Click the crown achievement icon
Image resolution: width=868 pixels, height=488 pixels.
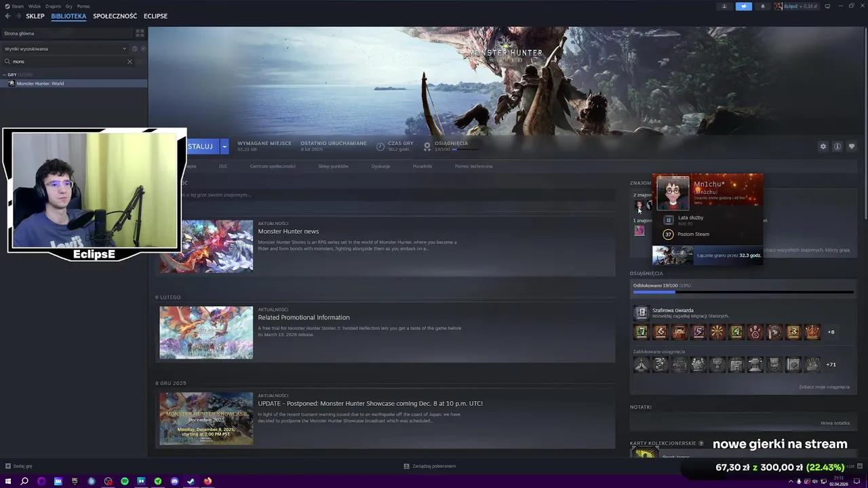812,332
